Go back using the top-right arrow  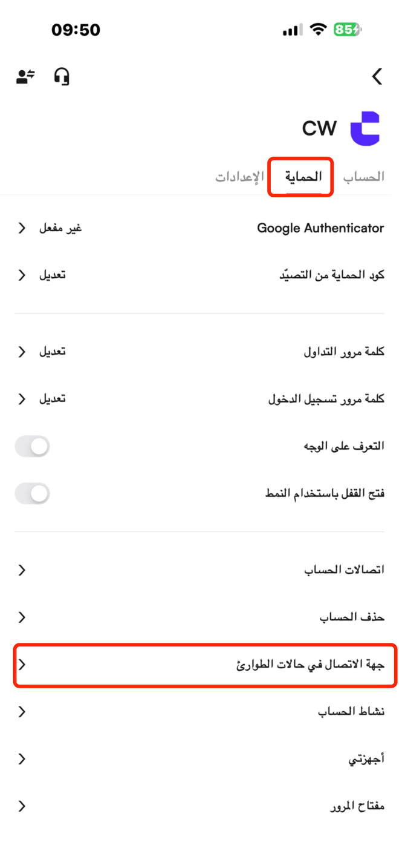[x=377, y=77]
